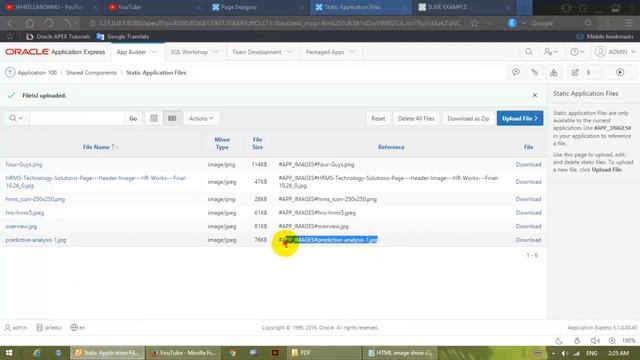
Task: Sort by the File Name column header
Action: [96, 147]
